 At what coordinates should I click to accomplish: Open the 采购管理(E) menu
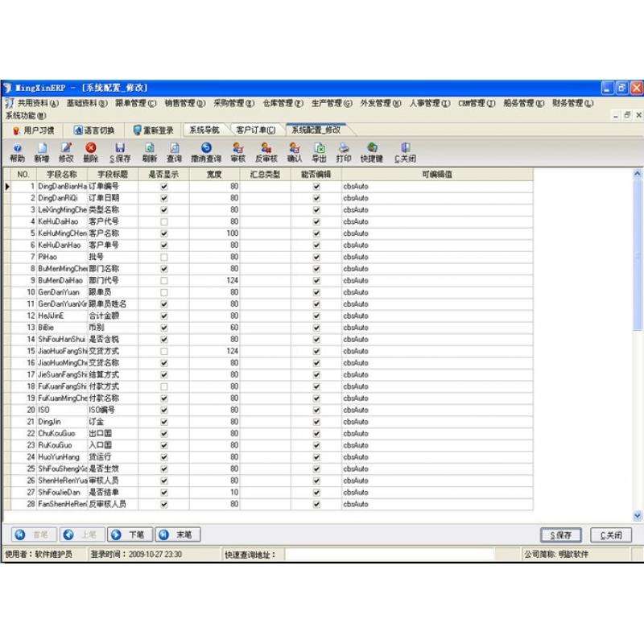click(x=233, y=103)
